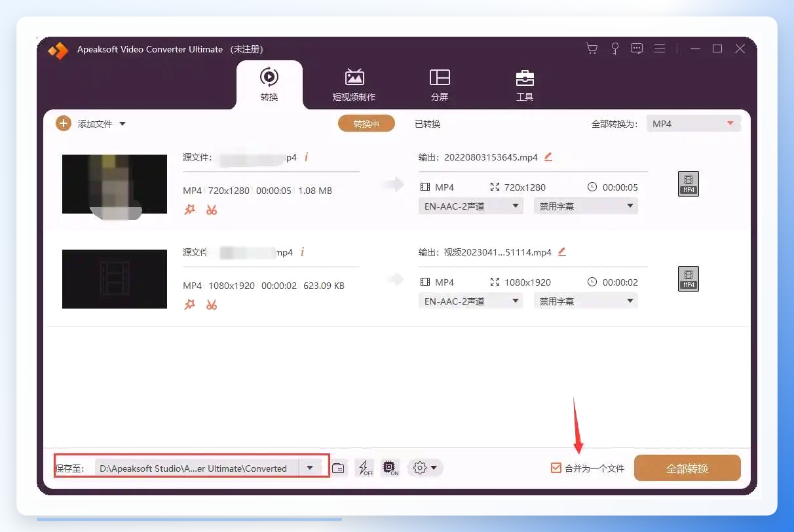This screenshot has width=794, height=532.
Task: Click the second video dark thumbnail
Action: click(115, 279)
